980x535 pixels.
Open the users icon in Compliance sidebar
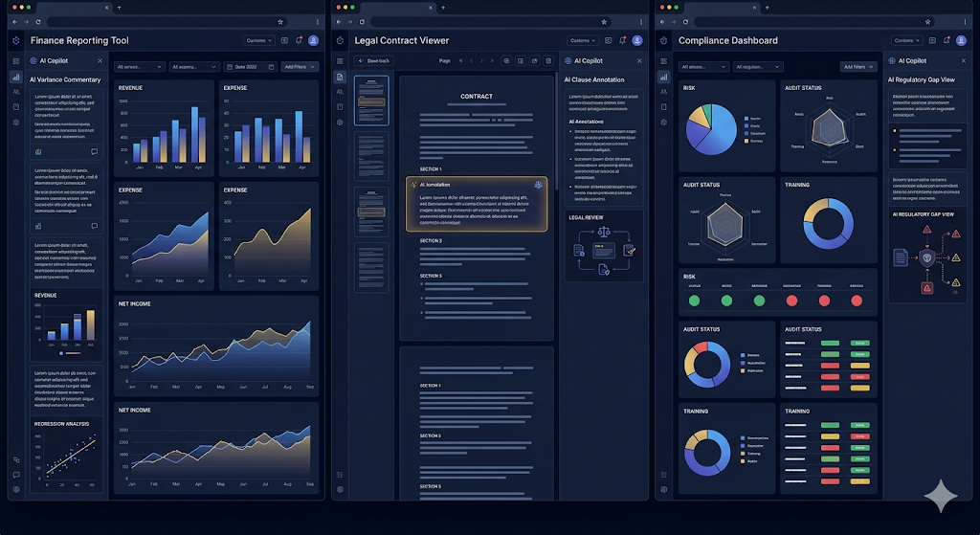click(663, 92)
